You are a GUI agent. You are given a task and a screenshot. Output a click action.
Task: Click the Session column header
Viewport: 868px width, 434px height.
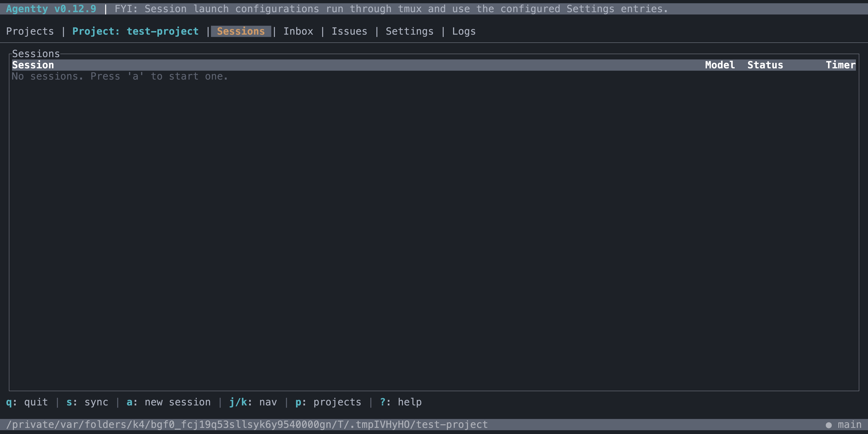click(x=33, y=65)
